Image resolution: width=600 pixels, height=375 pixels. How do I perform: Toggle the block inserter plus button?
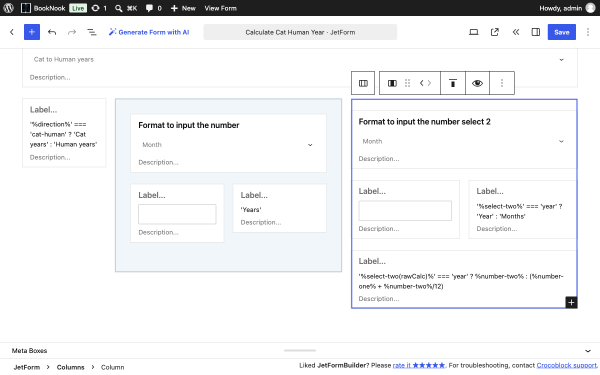click(x=32, y=32)
